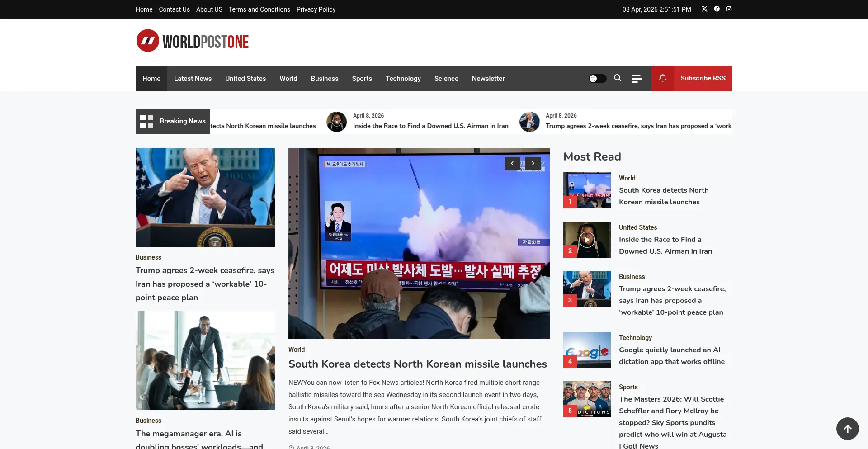This screenshot has height=449, width=868.
Task: Open 'The megamanager era' headline
Action: pyautogui.click(x=199, y=440)
